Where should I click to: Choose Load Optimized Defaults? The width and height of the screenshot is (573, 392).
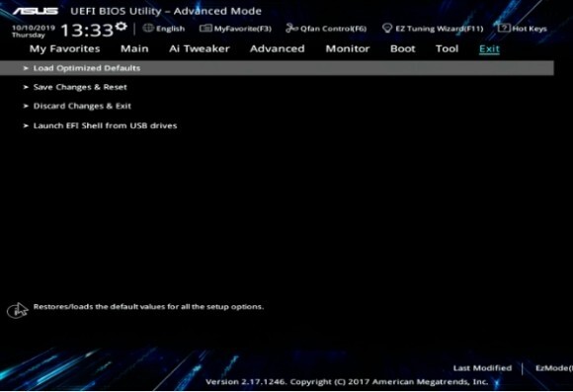pos(277,68)
